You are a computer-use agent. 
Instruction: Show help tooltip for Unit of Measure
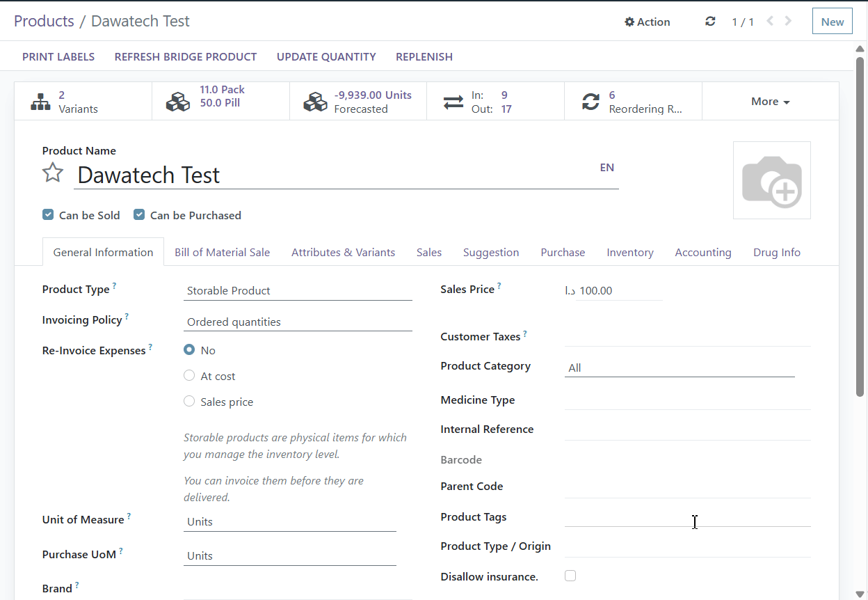pos(129,516)
